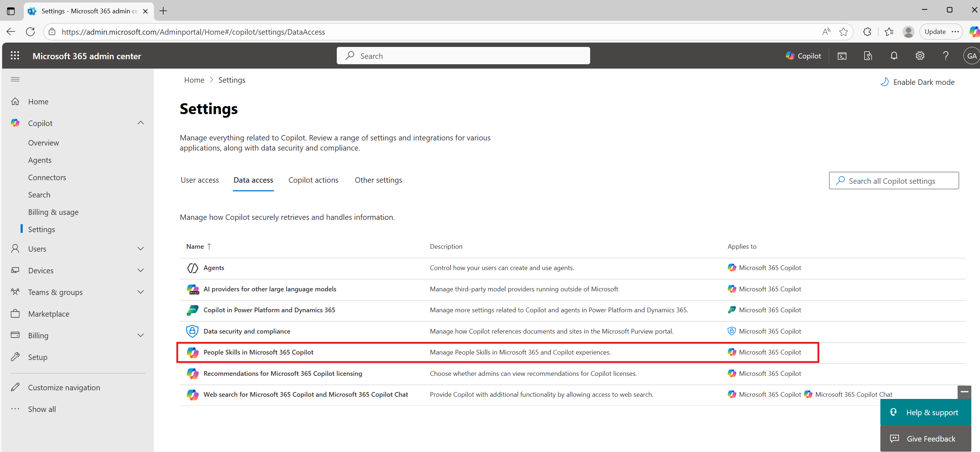The height and width of the screenshot is (452, 980).
Task: Switch to the Copilot actions tab
Action: [313, 180]
